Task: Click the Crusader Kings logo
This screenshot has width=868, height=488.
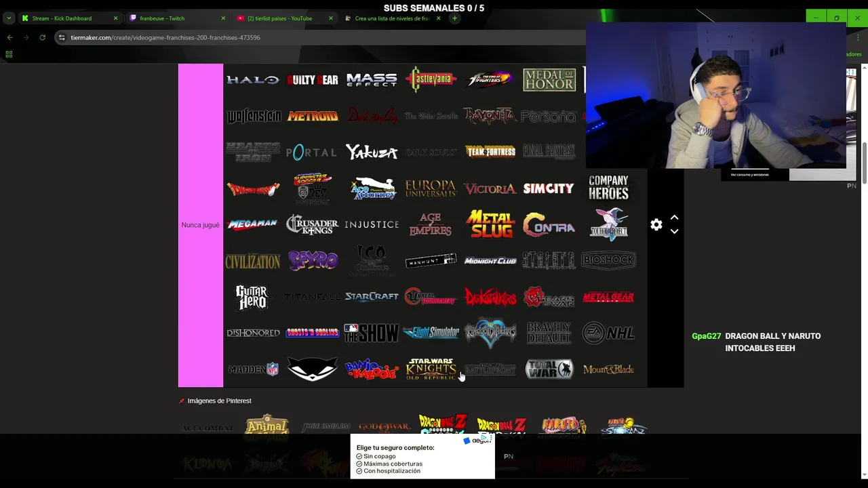Action: (x=312, y=224)
